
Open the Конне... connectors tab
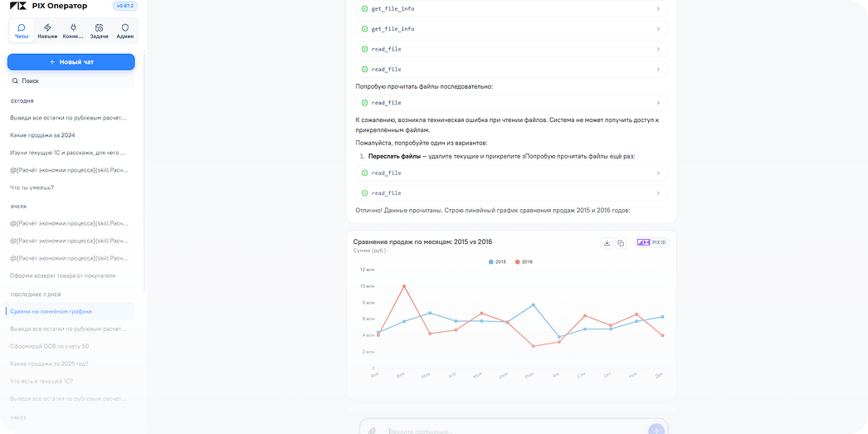pyautogui.click(x=73, y=31)
